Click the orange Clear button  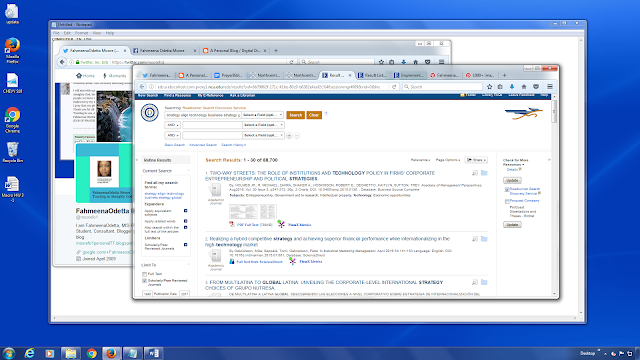314,115
